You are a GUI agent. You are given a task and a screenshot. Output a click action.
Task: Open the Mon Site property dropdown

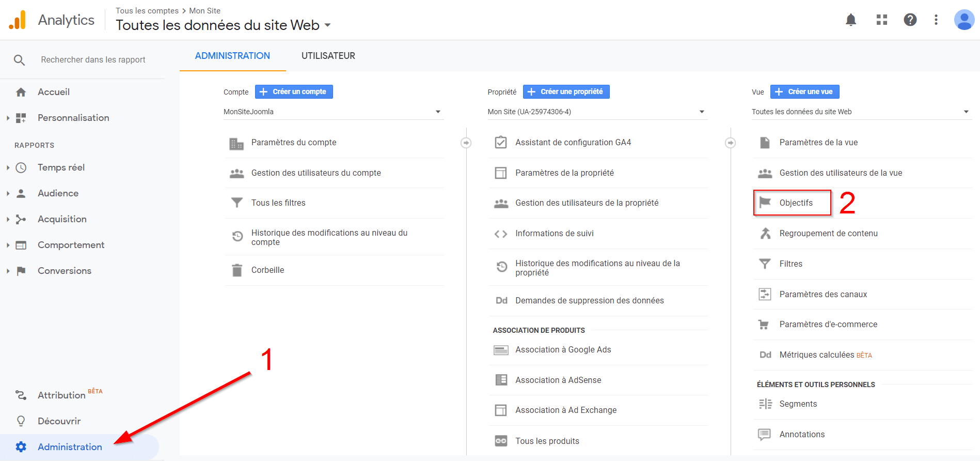tap(597, 112)
